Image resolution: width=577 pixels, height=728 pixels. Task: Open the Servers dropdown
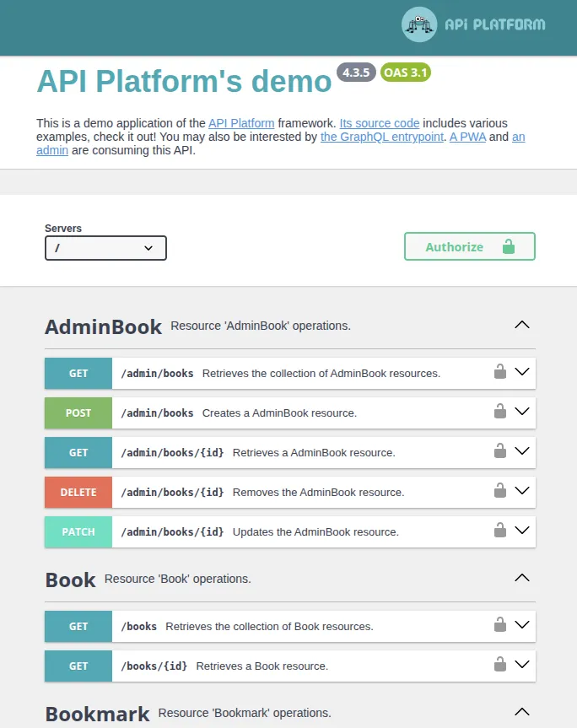[x=105, y=248]
